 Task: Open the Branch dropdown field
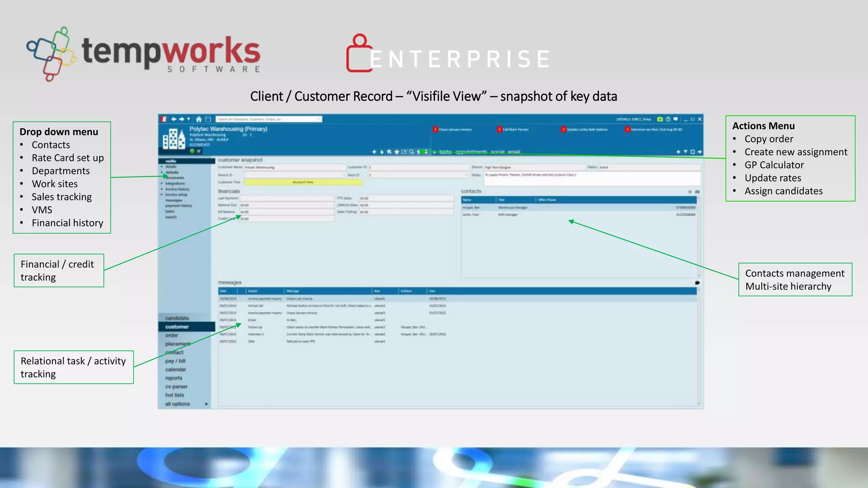coord(534,167)
